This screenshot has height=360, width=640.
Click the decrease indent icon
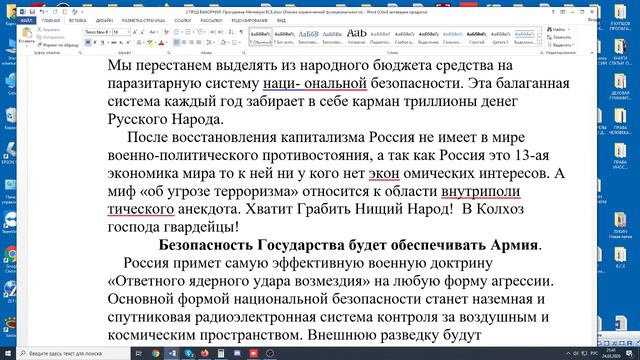(x=213, y=32)
